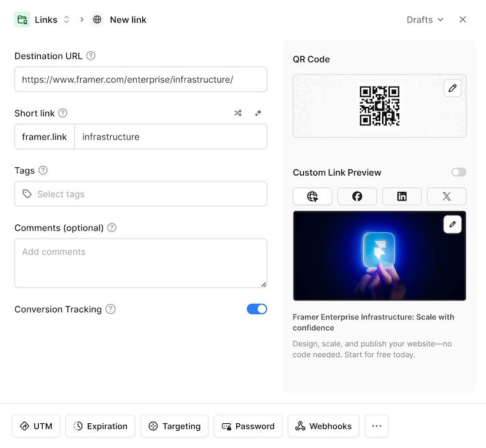Image resolution: width=486 pixels, height=448 pixels.
Task: Switch to LinkedIn preview tab
Action: pyautogui.click(x=402, y=197)
